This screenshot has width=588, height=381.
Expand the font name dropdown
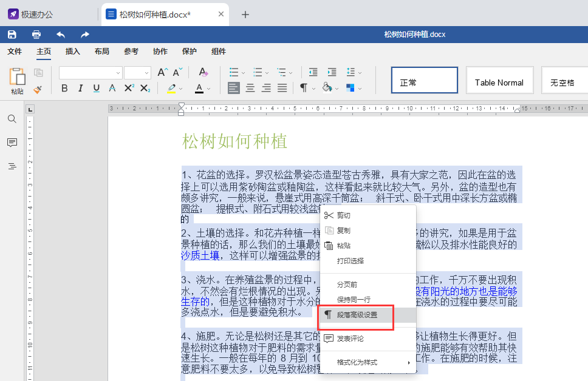118,73
